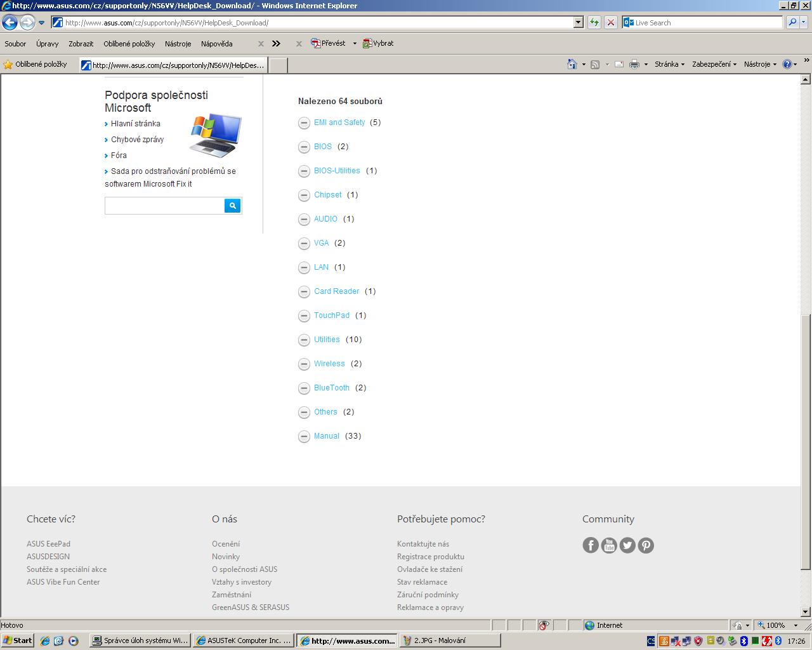Open the Chybové zprávy link
812x650 pixels.
(x=138, y=140)
